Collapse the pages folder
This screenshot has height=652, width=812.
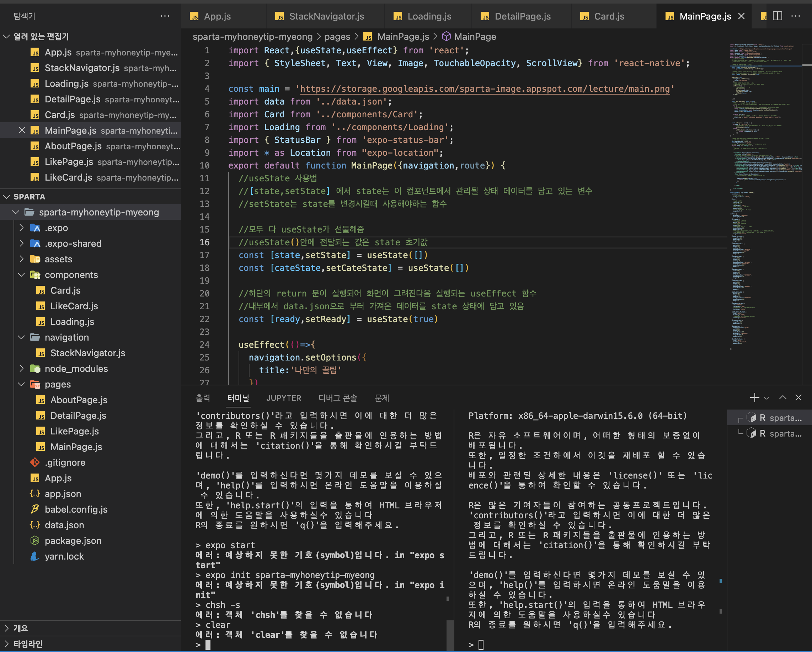[21, 384]
